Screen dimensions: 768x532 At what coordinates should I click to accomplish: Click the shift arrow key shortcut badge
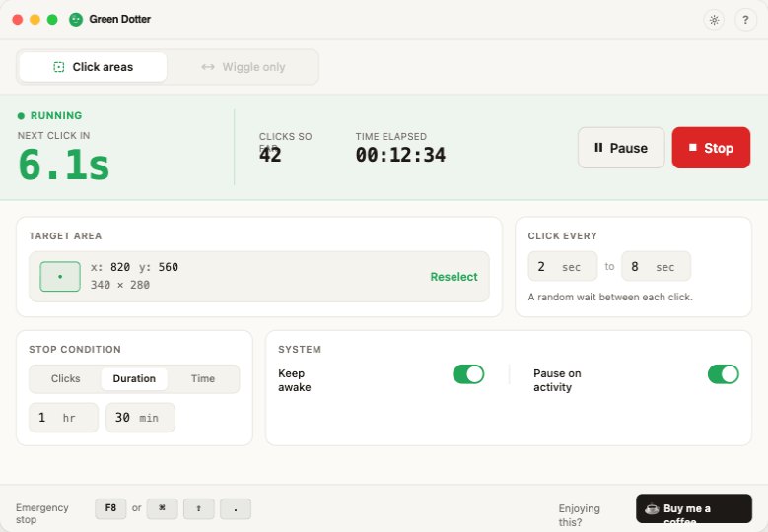[199, 508]
